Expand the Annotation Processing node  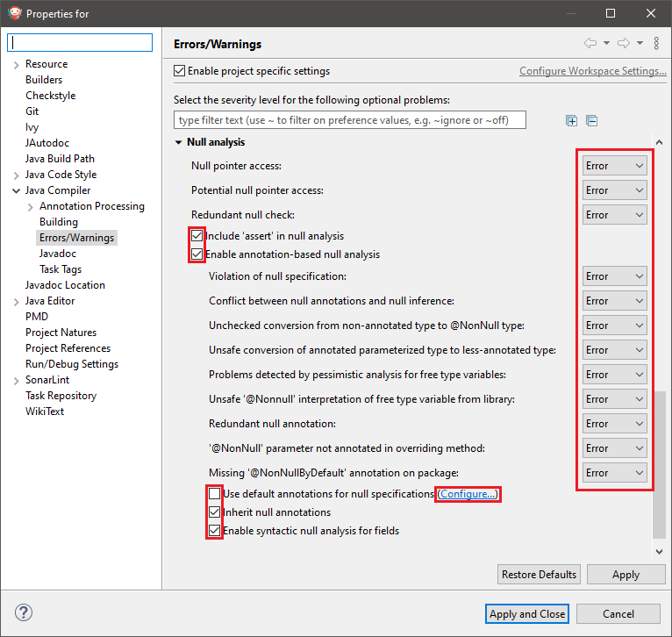pos(31,207)
